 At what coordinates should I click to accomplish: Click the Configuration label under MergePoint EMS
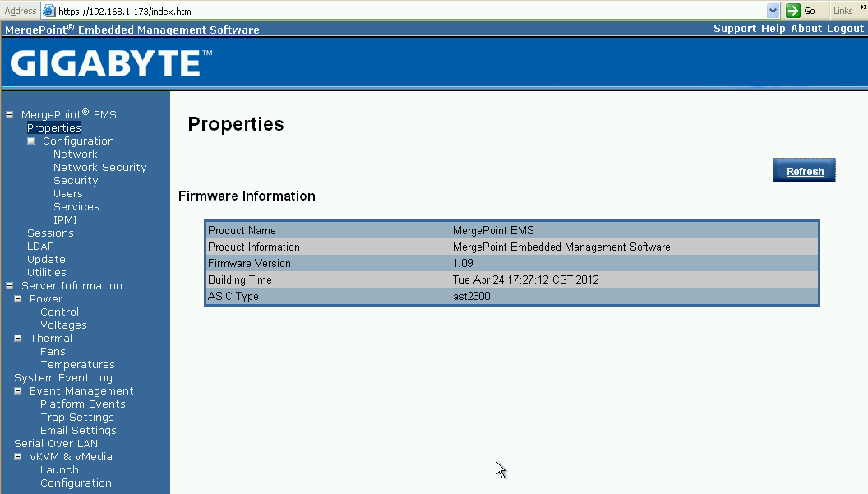pos(78,141)
